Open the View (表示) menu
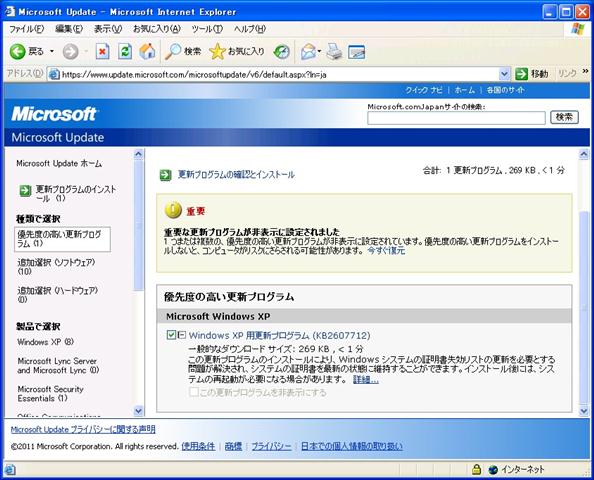 click(108, 29)
